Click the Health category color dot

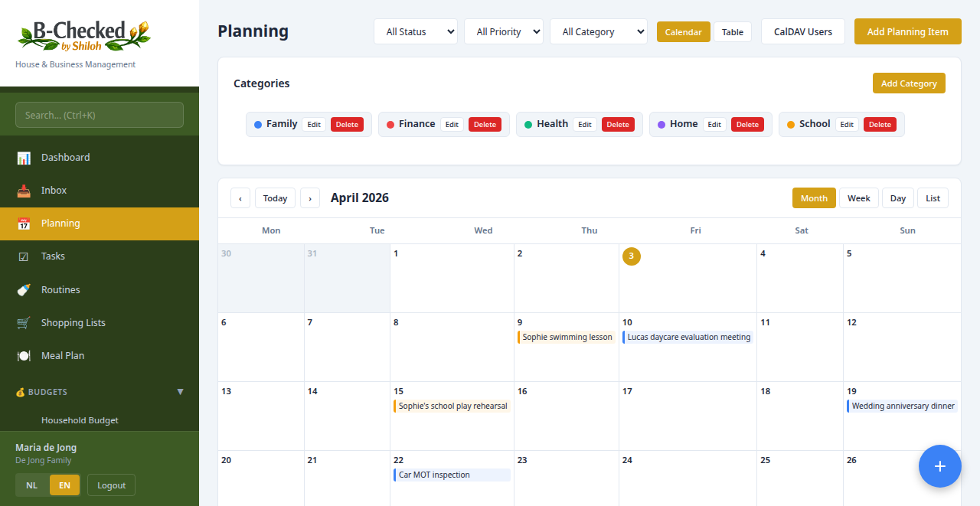click(x=527, y=123)
